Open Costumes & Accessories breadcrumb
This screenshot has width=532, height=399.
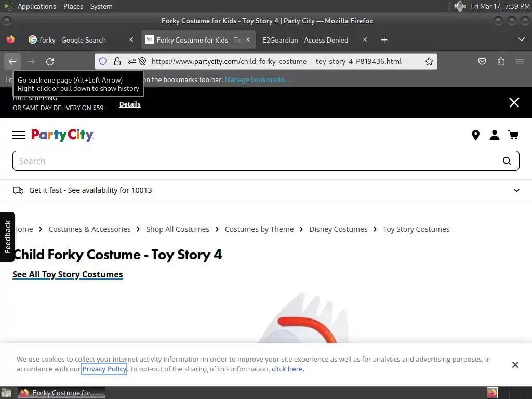coord(89,229)
